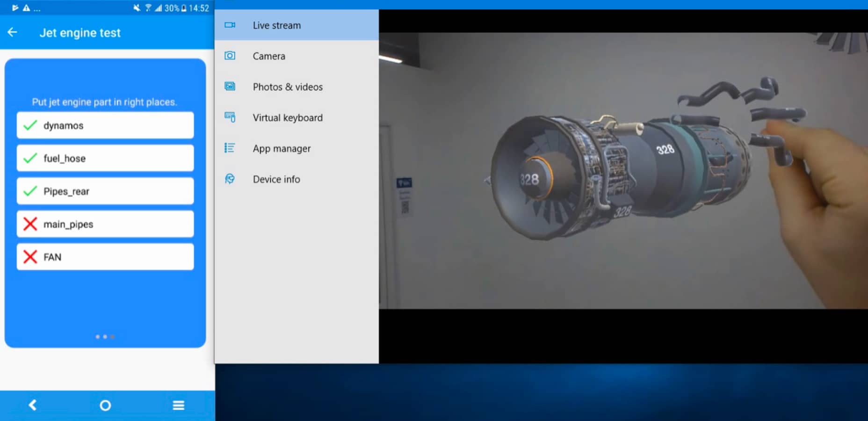Open the App manager menu entry
The width and height of the screenshot is (868, 421).
[x=282, y=149]
